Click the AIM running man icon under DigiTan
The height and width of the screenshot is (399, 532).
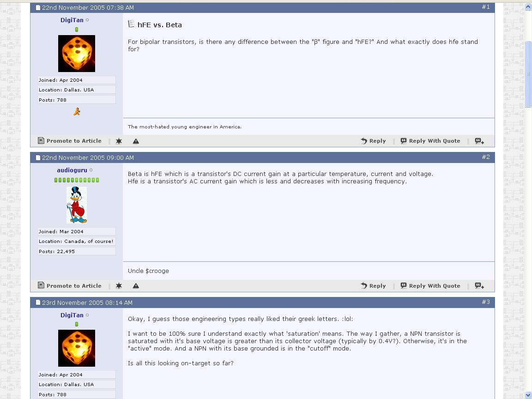77,112
